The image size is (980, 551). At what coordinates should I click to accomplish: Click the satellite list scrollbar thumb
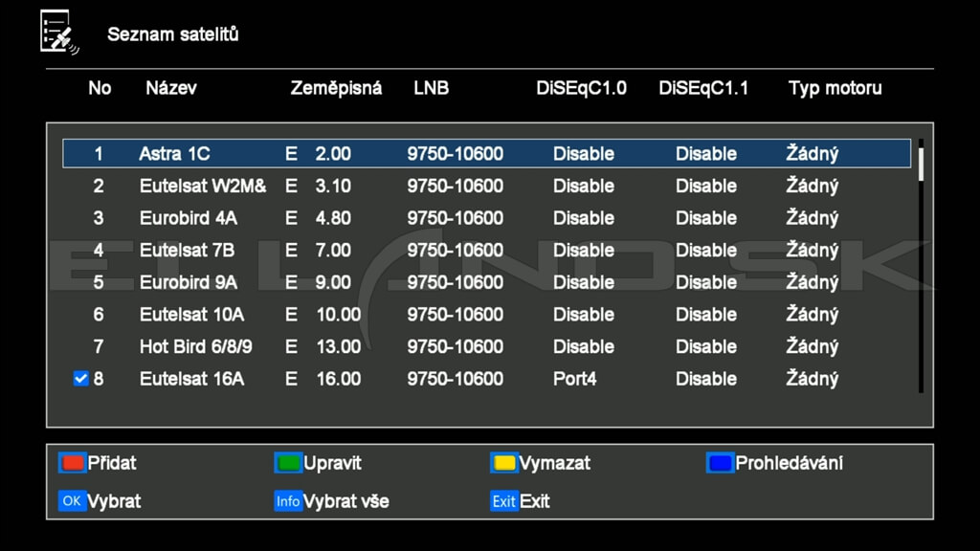click(x=921, y=165)
